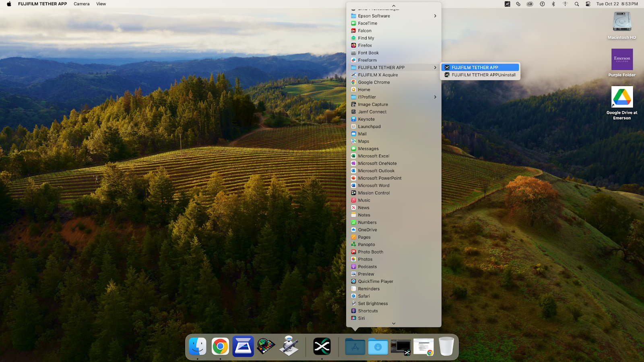Launch Microsoft Word from the list
Image resolution: width=644 pixels, height=362 pixels.
click(394, 185)
